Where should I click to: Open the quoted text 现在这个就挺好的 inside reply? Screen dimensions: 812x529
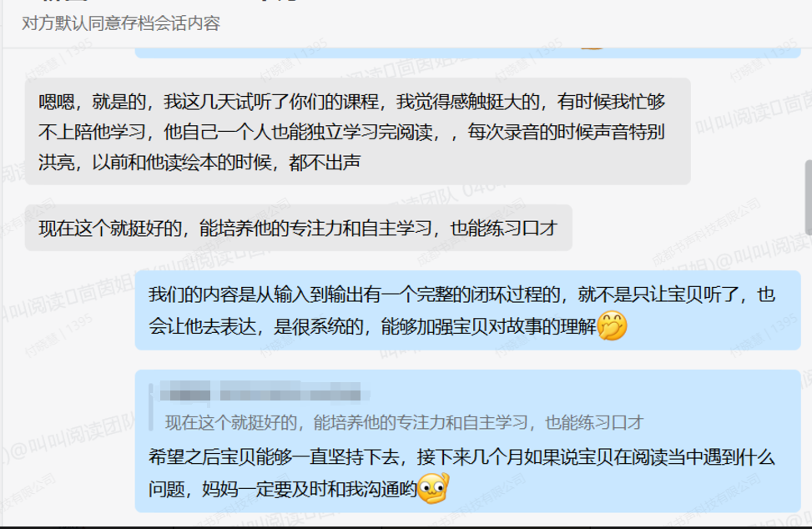click(405, 422)
